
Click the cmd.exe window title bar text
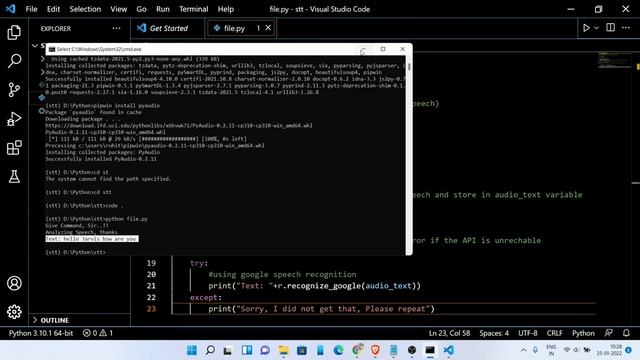pos(99,49)
